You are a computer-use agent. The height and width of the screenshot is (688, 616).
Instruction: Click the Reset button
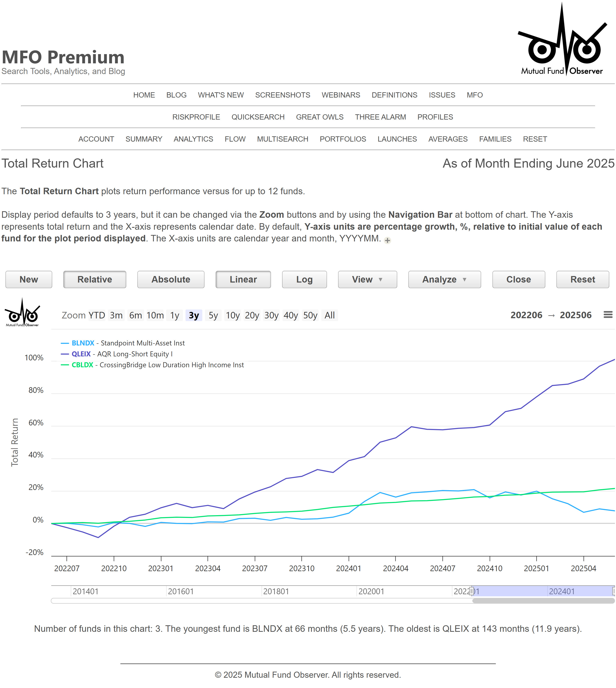click(582, 280)
